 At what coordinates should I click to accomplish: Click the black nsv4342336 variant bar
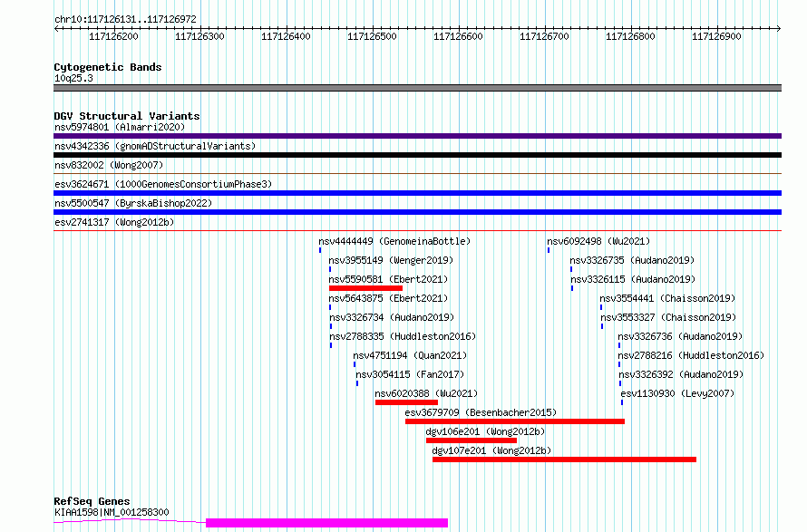417,155
